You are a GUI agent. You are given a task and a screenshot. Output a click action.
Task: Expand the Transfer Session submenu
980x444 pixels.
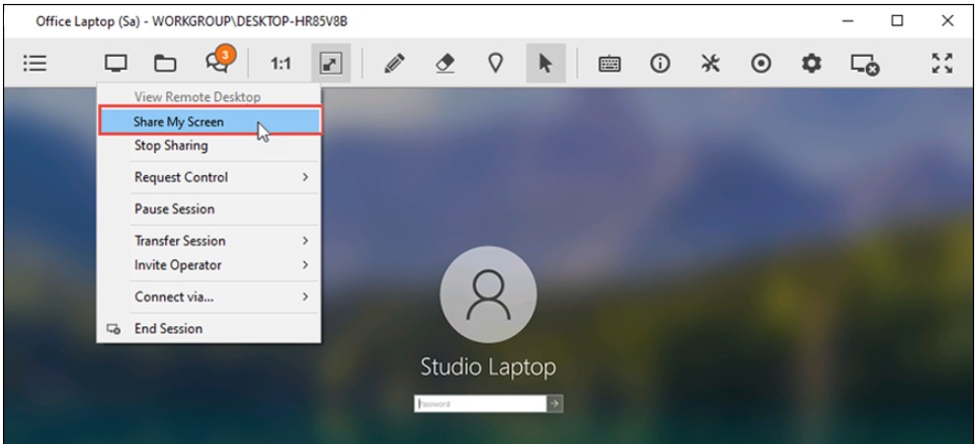click(x=210, y=241)
